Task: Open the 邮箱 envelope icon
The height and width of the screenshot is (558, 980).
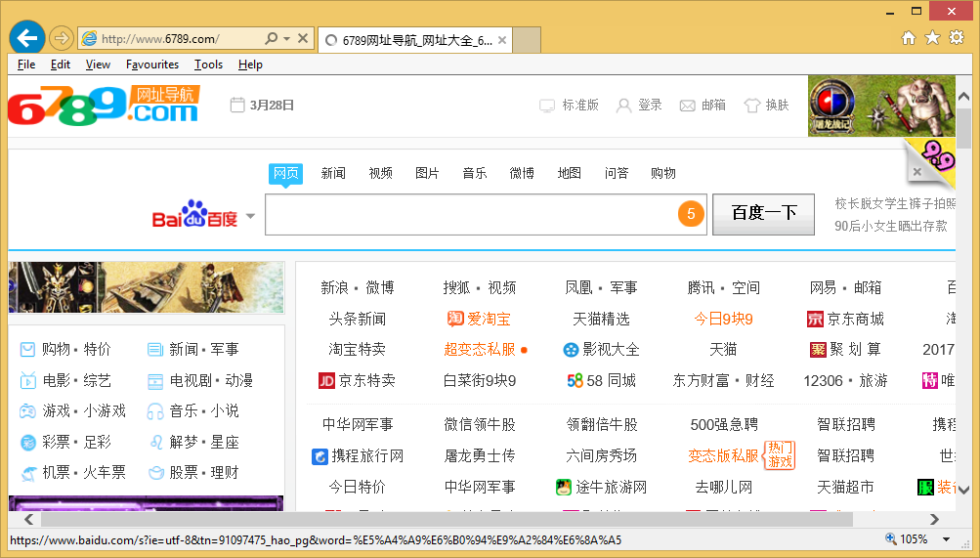Action: [687, 106]
